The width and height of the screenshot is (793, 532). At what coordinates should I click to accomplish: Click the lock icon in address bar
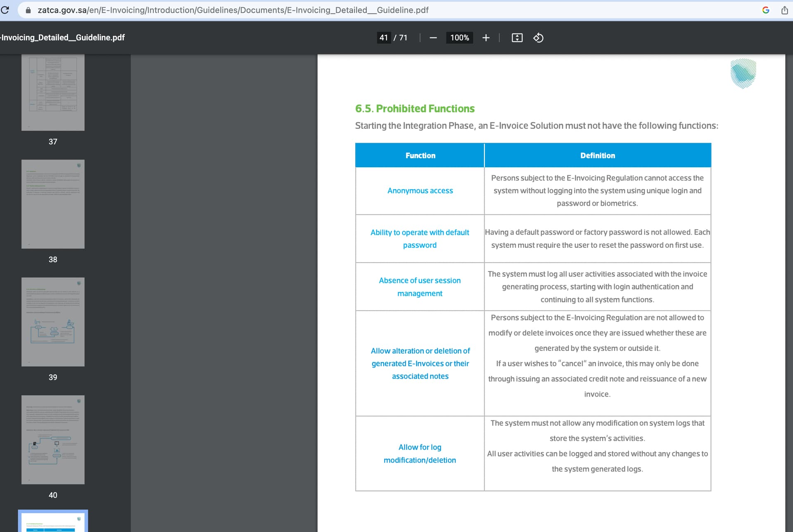pos(28,10)
